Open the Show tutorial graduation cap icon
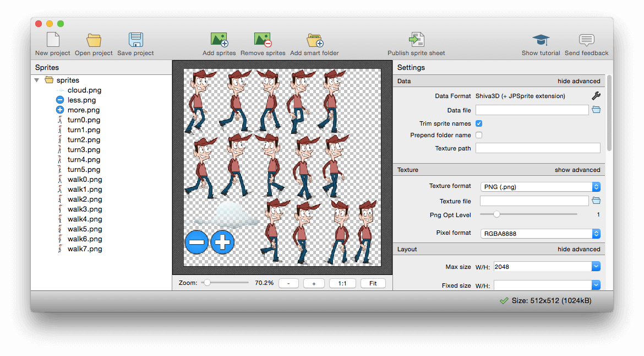The width and height of the screenshot is (644, 356). point(541,40)
